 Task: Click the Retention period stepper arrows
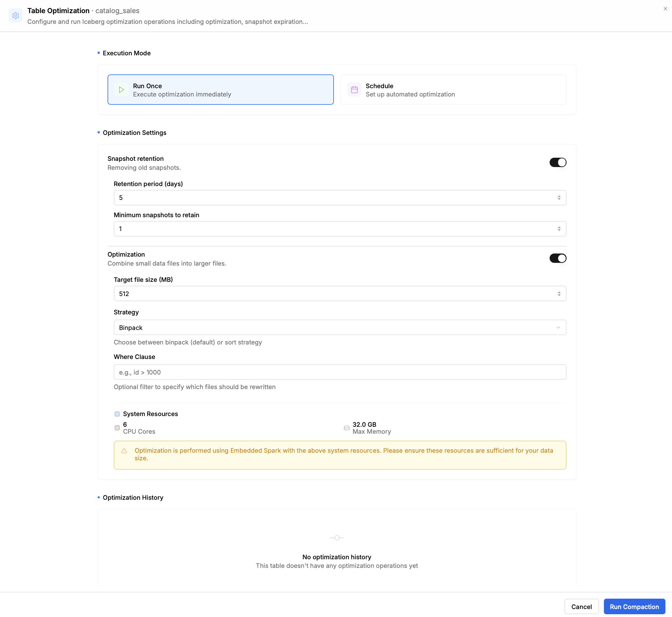point(559,198)
